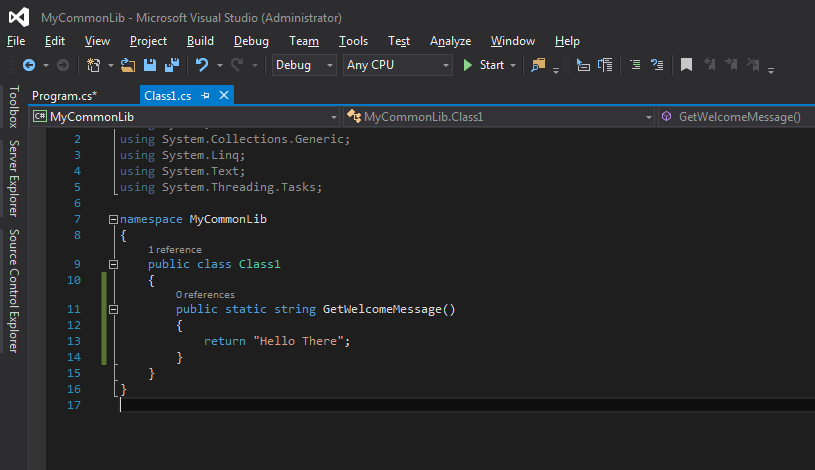Viewport: 815px width, 470px height.
Task: Click the Open File folder icon
Action: (128, 65)
